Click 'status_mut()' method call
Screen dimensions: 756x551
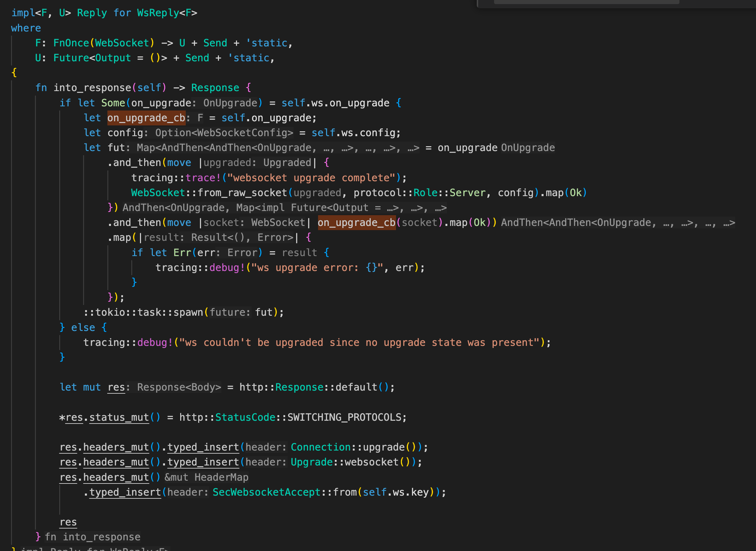(125, 418)
